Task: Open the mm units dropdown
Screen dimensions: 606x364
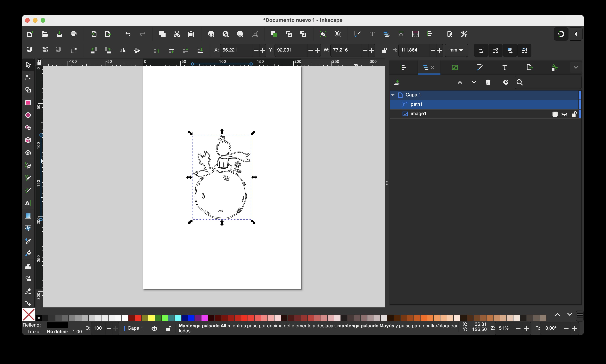Action: pyautogui.click(x=456, y=50)
